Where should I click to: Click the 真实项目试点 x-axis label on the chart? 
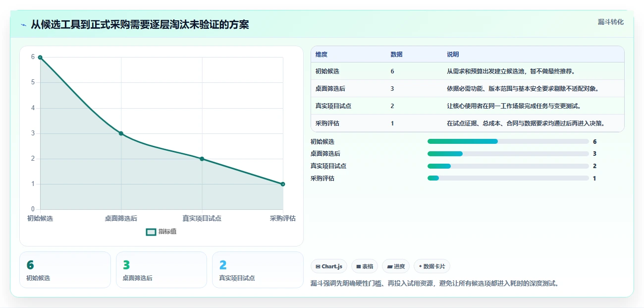(x=202, y=218)
